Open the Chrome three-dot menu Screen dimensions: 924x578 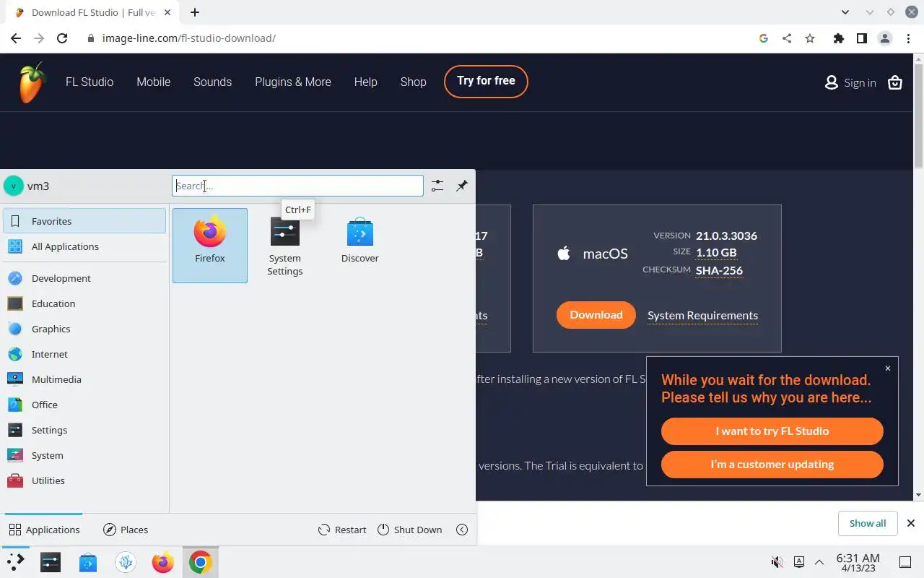coord(909,38)
